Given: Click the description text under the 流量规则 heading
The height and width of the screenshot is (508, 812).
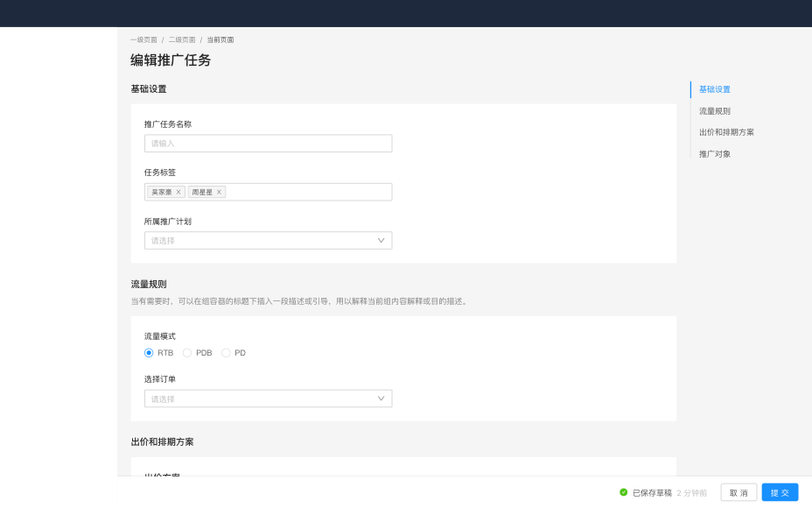Looking at the screenshot, I should pyautogui.click(x=300, y=301).
